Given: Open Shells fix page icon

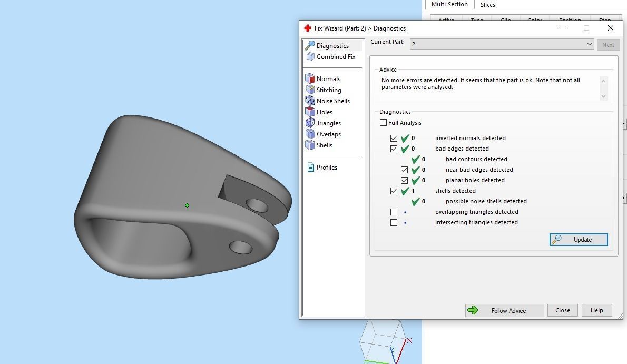Looking at the screenshot, I should (x=310, y=145).
